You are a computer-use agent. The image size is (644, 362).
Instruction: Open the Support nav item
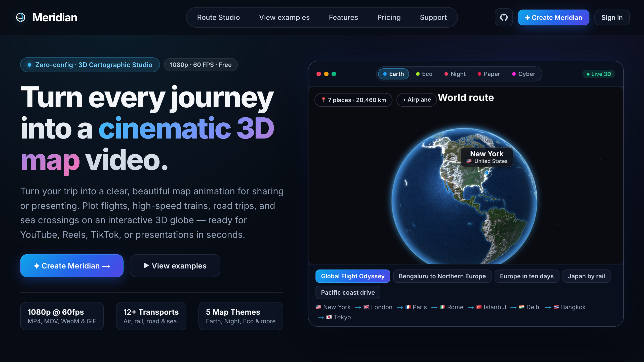click(433, 17)
